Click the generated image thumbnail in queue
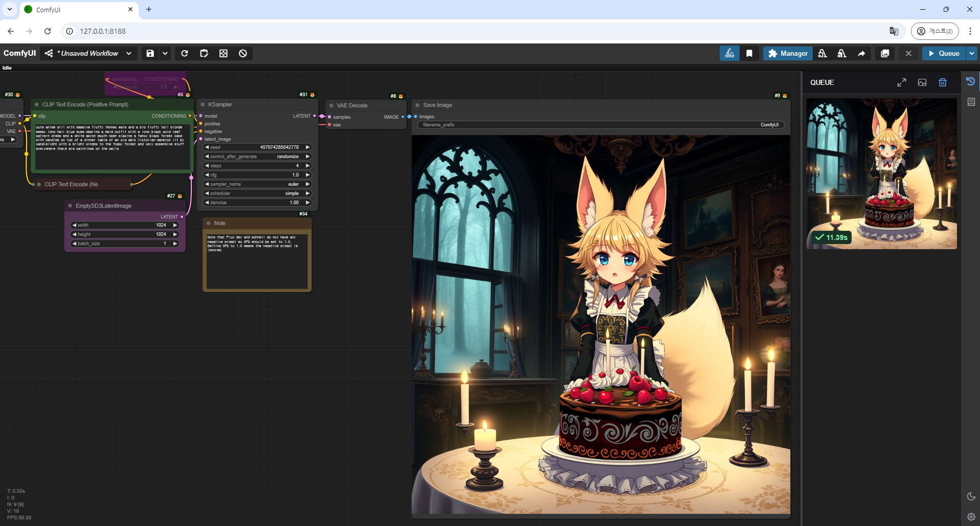980x526 pixels. click(x=881, y=174)
